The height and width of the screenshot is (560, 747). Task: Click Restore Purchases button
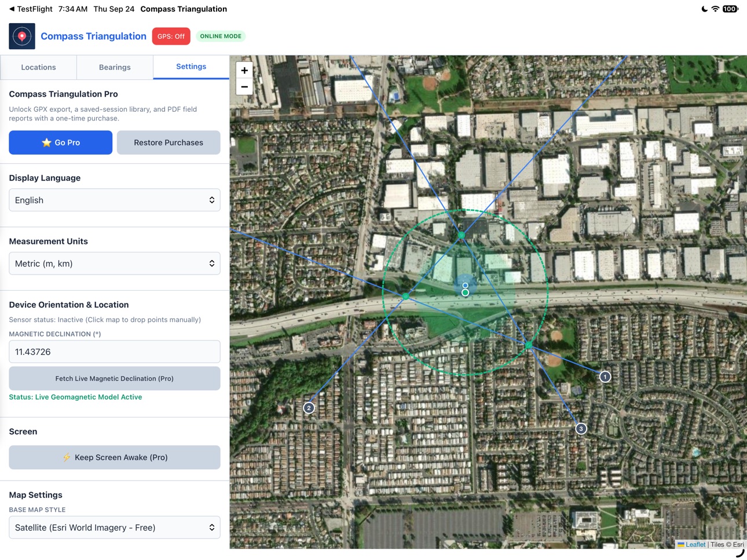tap(169, 142)
